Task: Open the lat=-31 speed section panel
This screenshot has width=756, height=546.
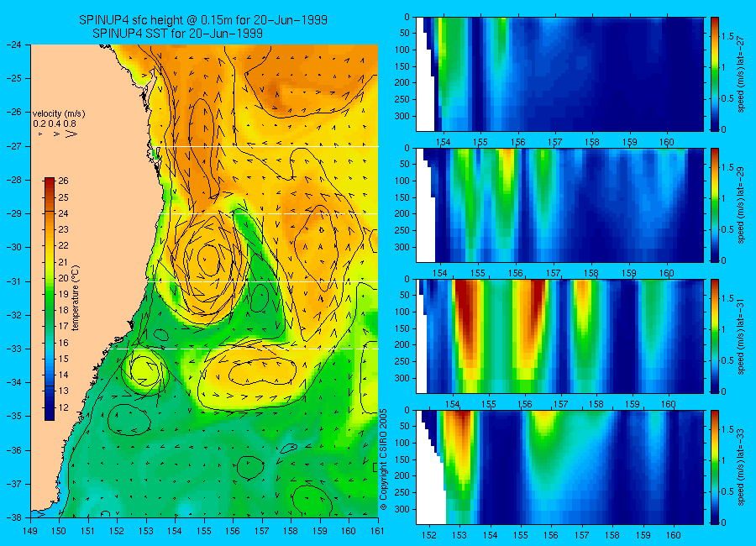Action: (559, 336)
